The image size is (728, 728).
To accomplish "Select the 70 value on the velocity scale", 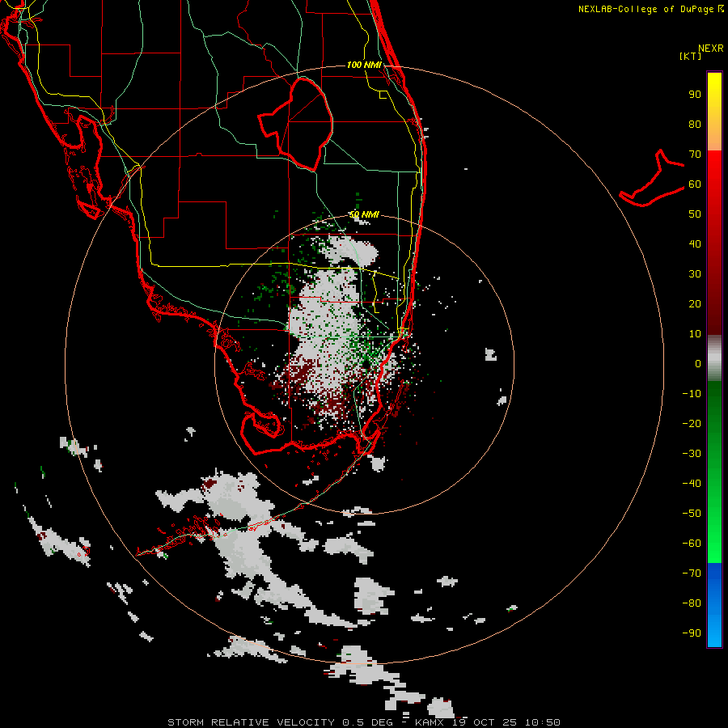I will [x=695, y=154].
